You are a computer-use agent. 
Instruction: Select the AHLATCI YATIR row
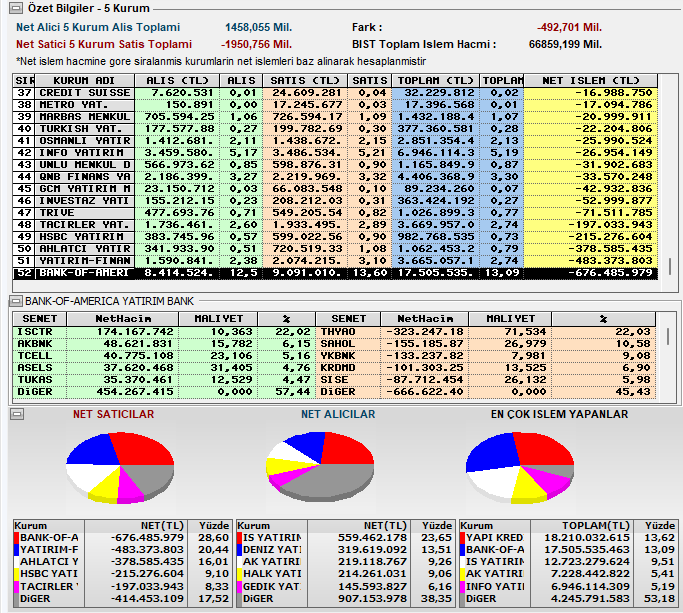coord(335,249)
